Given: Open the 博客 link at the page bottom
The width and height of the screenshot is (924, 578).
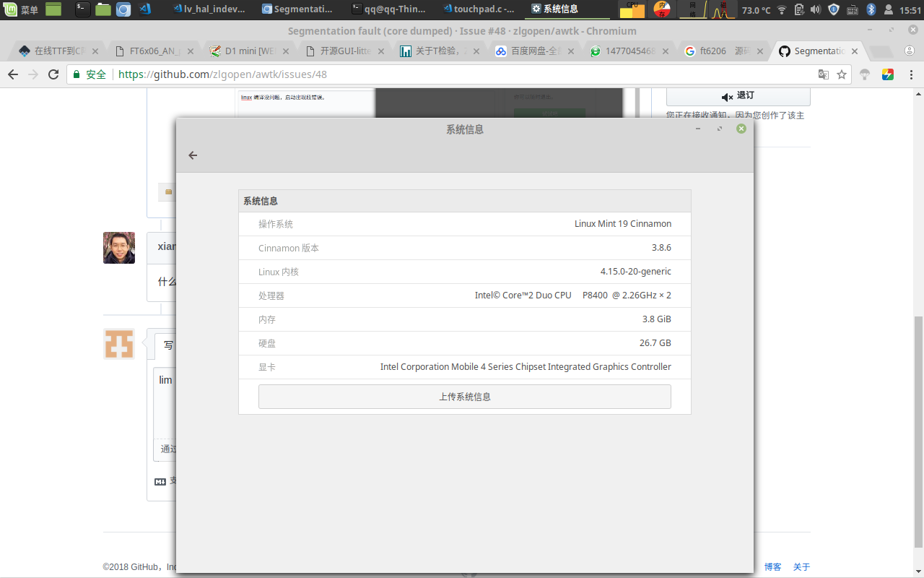Looking at the screenshot, I should click(772, 566).
